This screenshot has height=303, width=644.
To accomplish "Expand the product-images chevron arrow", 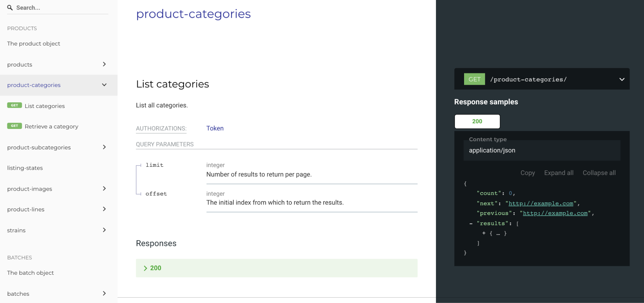I will pos(104,189).
